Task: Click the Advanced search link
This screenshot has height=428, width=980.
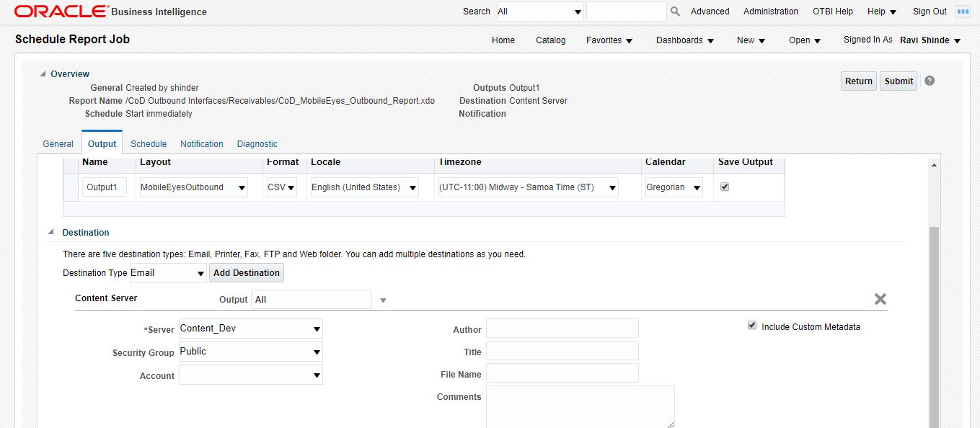Action: point(710,12)
